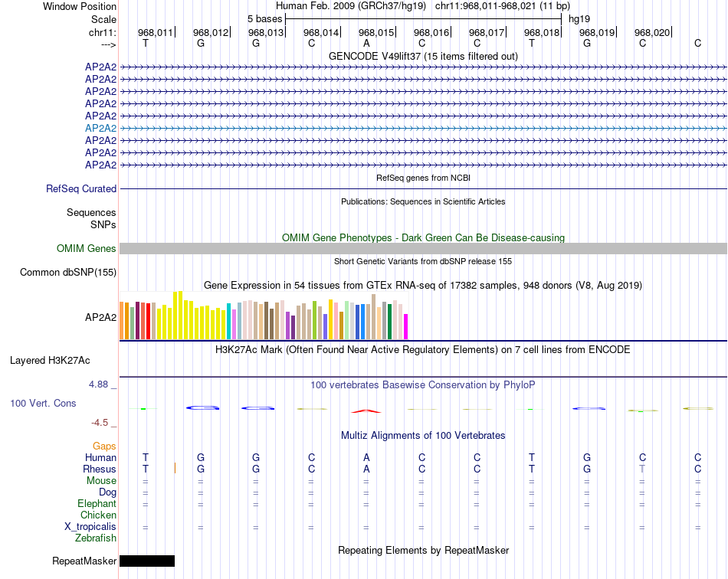Click the AP2A2 label beside GTEx chart

click(100, 317)
